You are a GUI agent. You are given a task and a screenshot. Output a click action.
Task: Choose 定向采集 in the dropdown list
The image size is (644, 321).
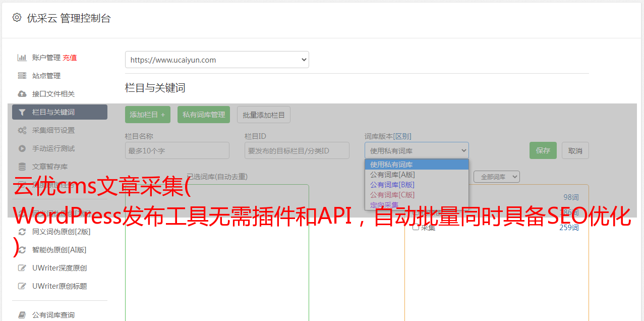(417, 205)
